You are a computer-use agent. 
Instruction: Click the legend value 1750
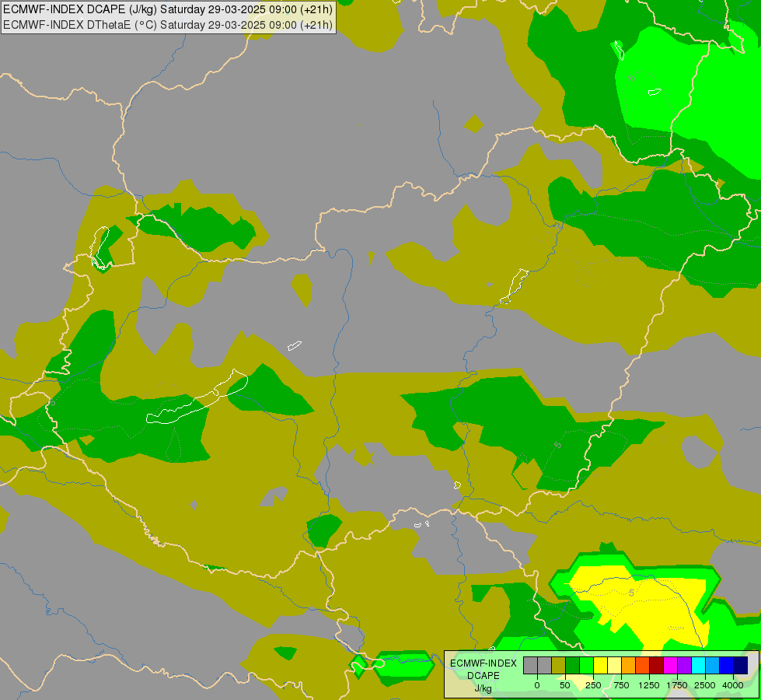(677, 685)
